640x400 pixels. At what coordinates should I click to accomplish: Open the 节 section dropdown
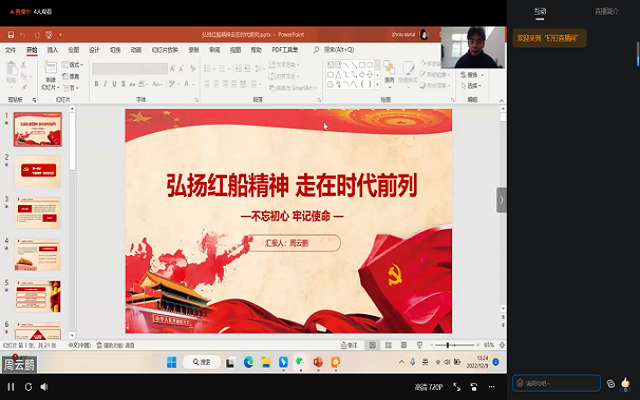tap(71, 88)
